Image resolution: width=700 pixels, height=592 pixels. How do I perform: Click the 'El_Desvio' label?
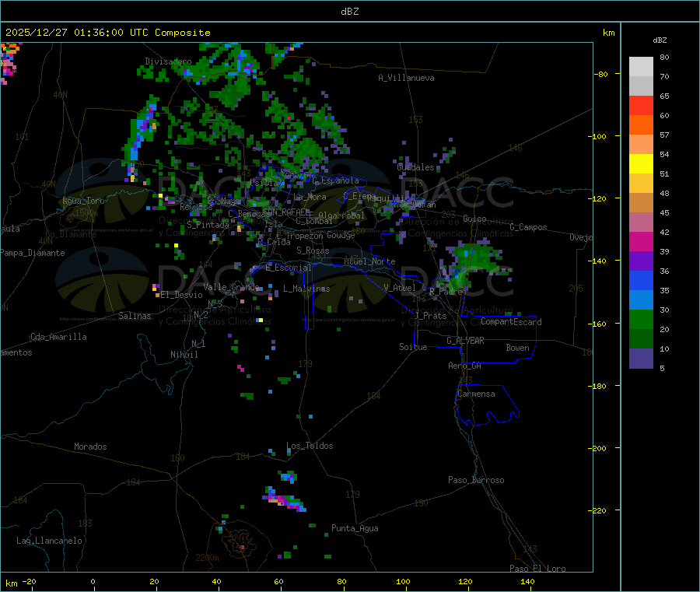click(182, 295)
